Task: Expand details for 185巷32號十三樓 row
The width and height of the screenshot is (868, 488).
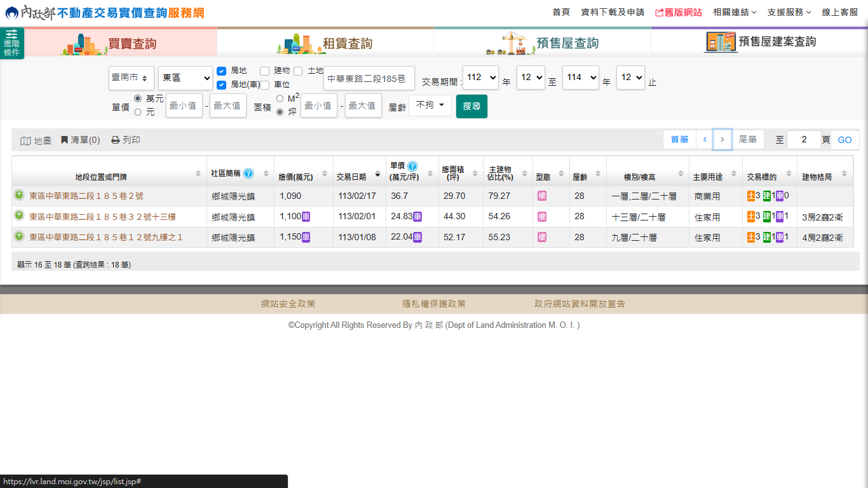Action: pos(19,216)
